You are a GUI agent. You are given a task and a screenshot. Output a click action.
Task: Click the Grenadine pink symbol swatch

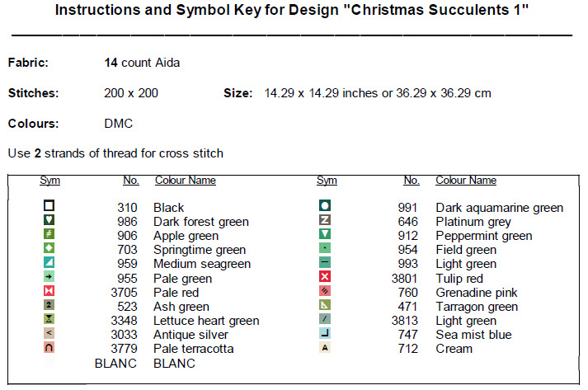[325, 291]
